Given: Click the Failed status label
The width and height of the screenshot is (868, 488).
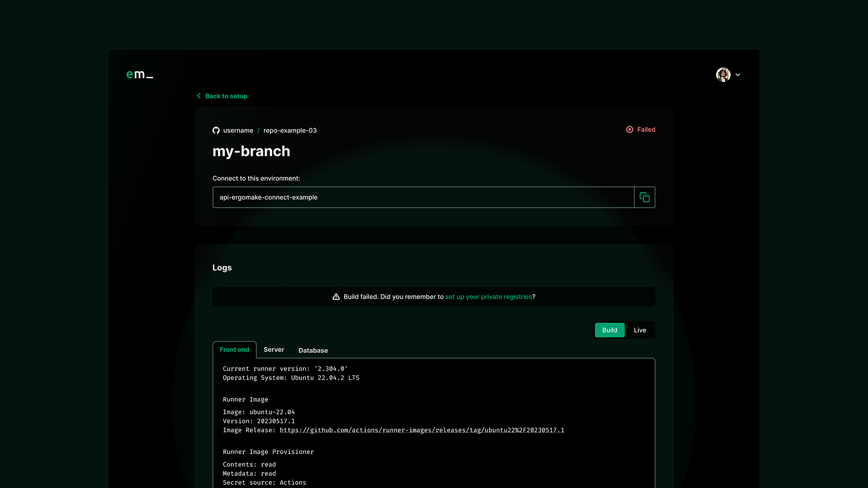Looking at the screenshot, I should click(x=646, y=130).
